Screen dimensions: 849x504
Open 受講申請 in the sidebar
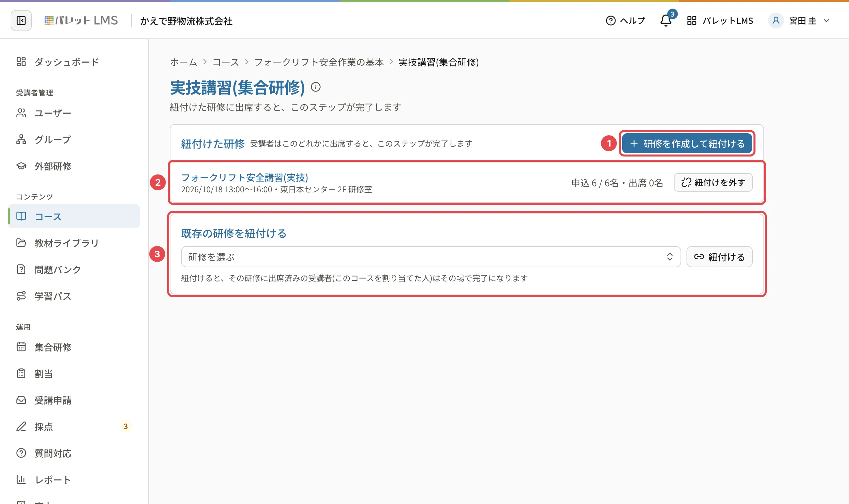click(x=74, y=400)
